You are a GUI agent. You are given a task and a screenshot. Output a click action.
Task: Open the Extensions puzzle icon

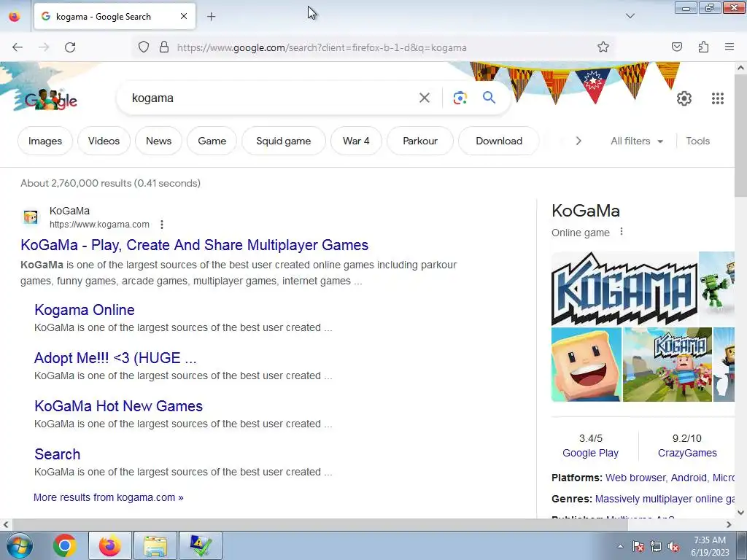point(703,47)
